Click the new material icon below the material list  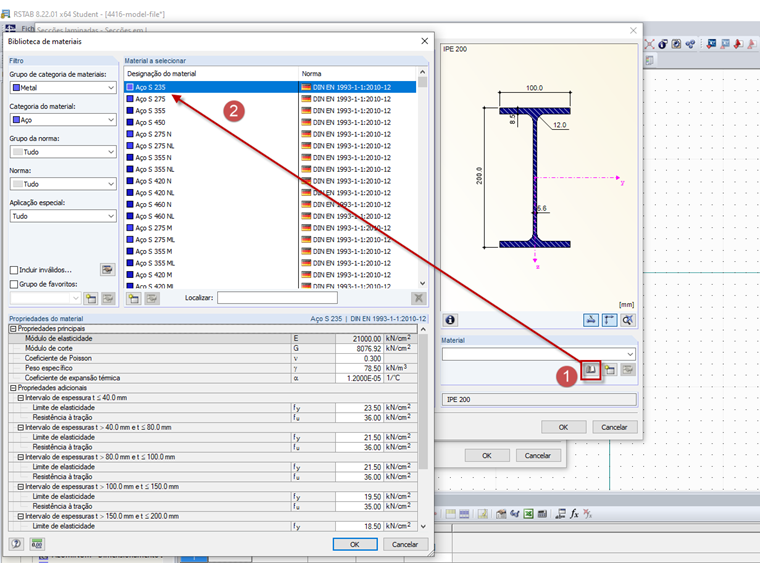click(134, 298)
